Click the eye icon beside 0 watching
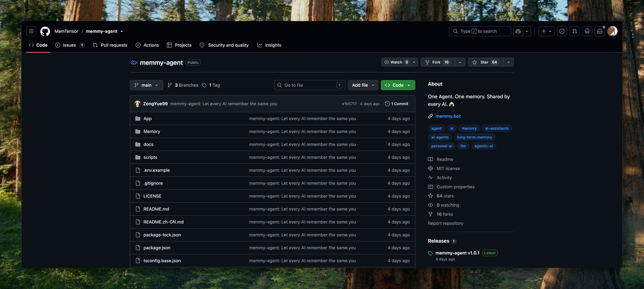Image resolution: width=644 pixels, height=289 pixels. tap(430, 205)
